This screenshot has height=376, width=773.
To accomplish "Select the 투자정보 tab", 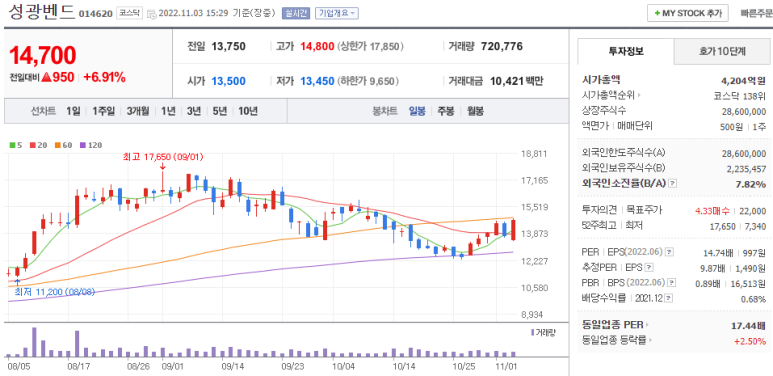I will [626, 51].
